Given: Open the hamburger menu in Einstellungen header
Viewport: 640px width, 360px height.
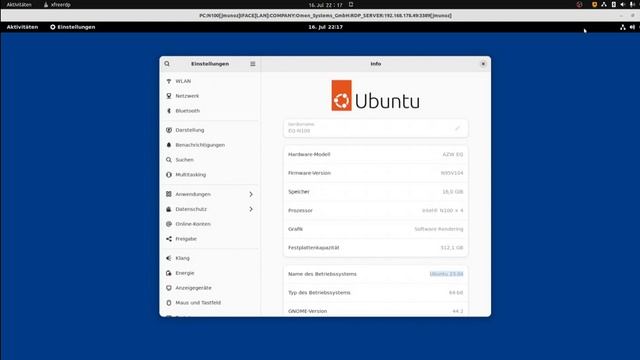Looking at the screenshot, I should click(x=253, y=64).
